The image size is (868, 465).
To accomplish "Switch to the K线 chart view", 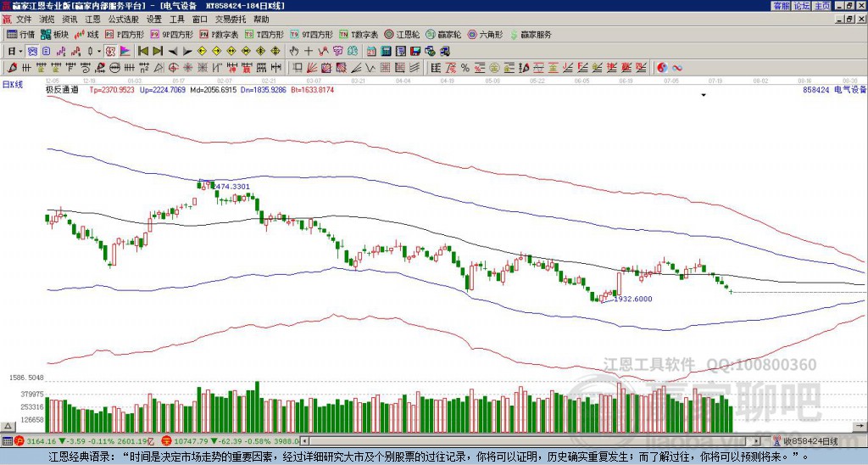I will point(87,34).
